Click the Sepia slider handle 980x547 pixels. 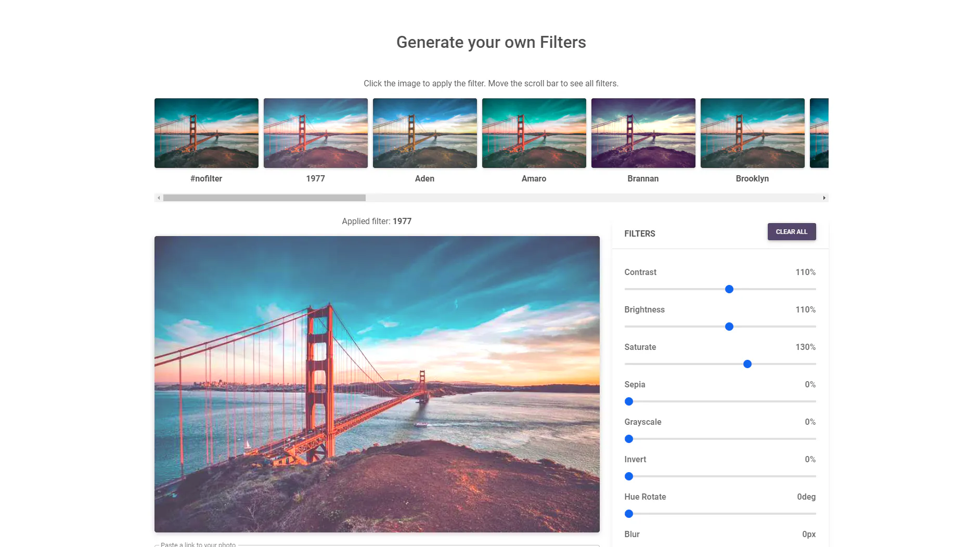[x=629, y=401]
